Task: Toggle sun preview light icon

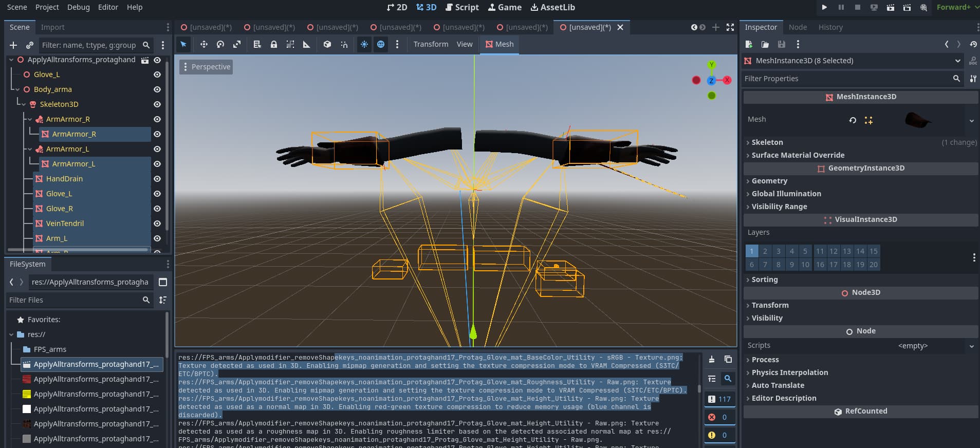Action: pyautogui.click(x=364, y=44)
